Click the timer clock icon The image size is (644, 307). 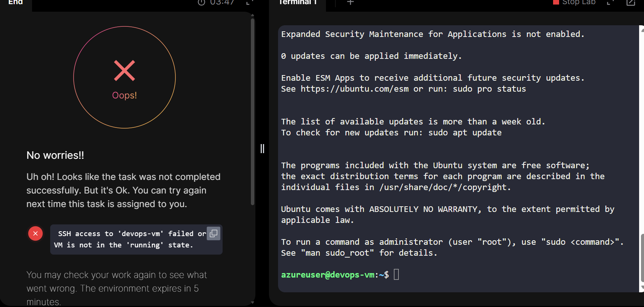(201, 3)
